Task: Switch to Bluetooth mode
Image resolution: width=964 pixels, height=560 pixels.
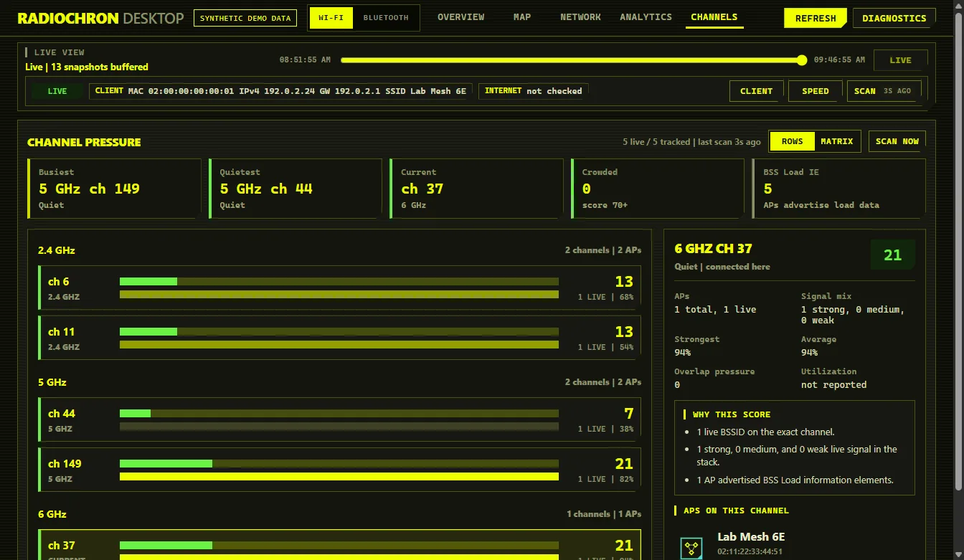Action: point(386,18)
